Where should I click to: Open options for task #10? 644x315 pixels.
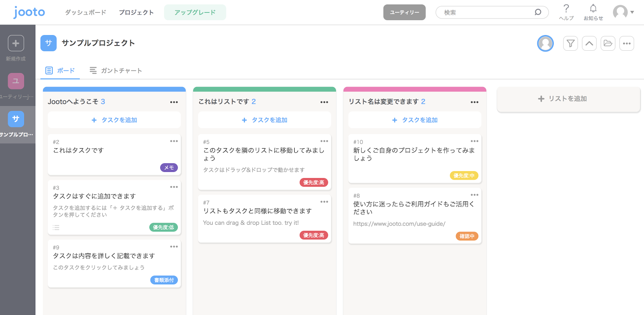click(x=475, y=141)
